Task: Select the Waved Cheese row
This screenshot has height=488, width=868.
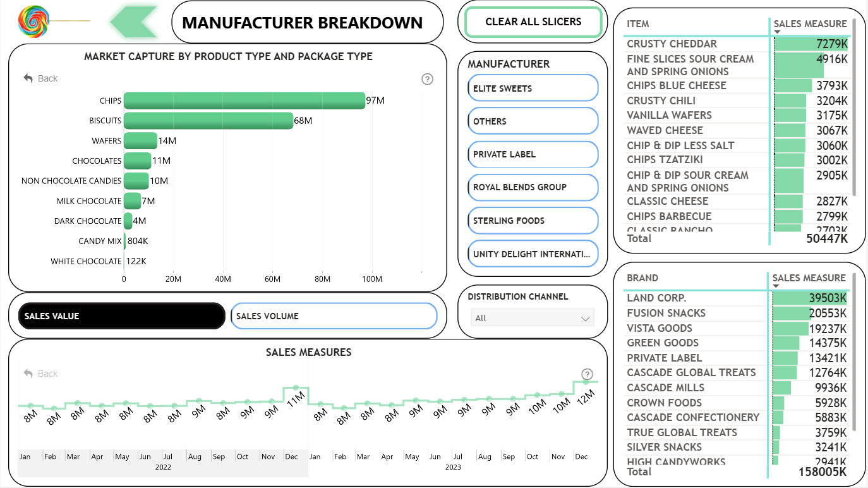Action: point(737,130)
